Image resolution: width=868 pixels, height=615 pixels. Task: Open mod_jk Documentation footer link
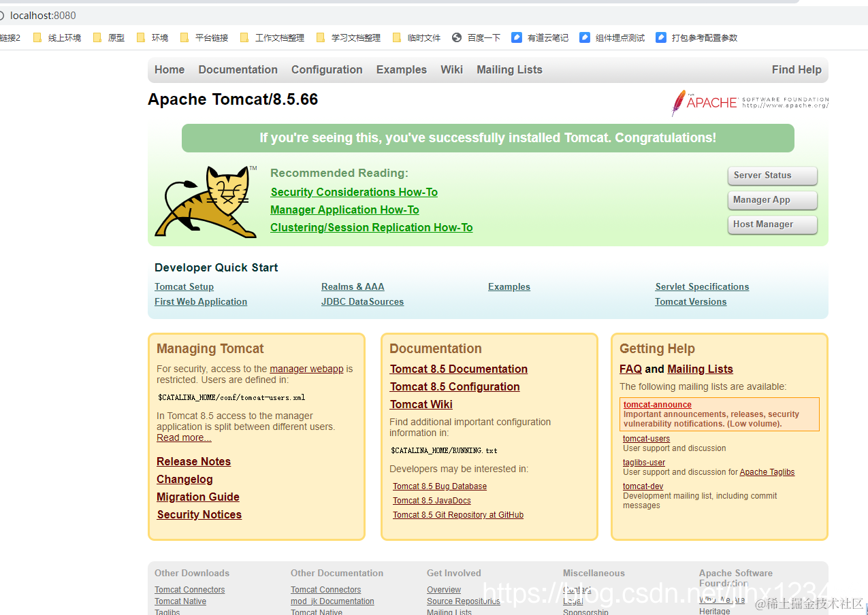coord(332,601)
